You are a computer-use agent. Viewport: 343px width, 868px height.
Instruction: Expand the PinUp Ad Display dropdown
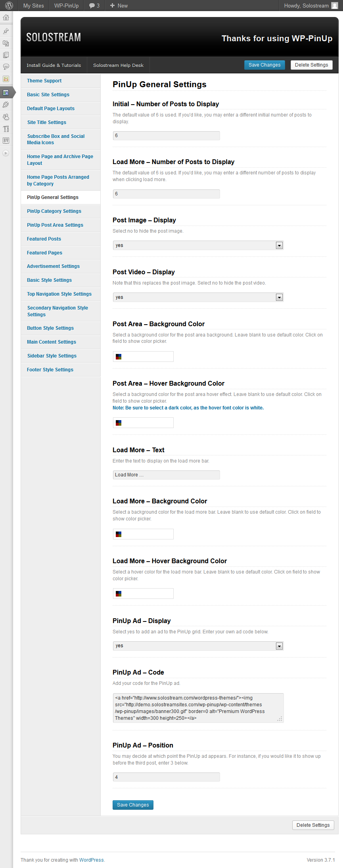pos(198,646)
